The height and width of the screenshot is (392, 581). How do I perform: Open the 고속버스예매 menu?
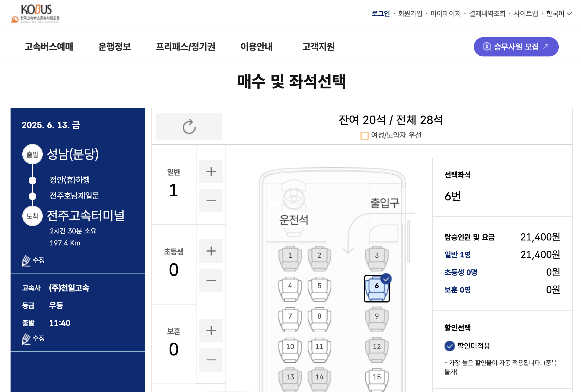(49, 47)
